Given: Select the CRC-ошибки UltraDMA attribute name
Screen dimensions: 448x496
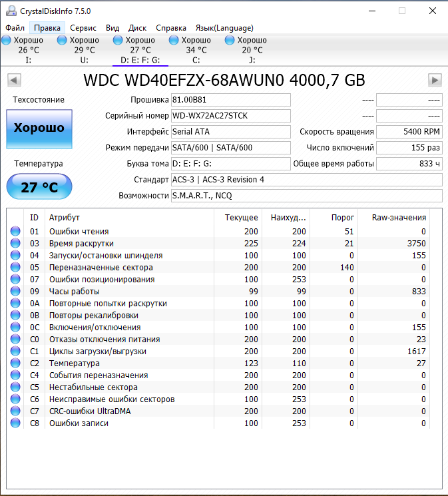Looking at the screenshot, I should coord(90,411).
